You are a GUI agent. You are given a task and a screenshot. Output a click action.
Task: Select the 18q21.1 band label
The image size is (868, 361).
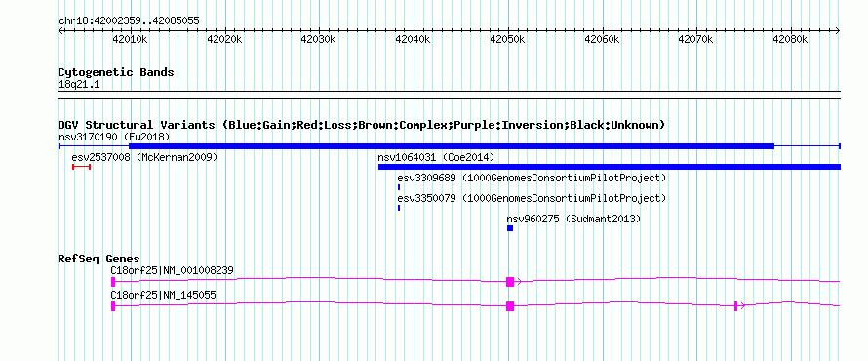click(x=79, y=85)
